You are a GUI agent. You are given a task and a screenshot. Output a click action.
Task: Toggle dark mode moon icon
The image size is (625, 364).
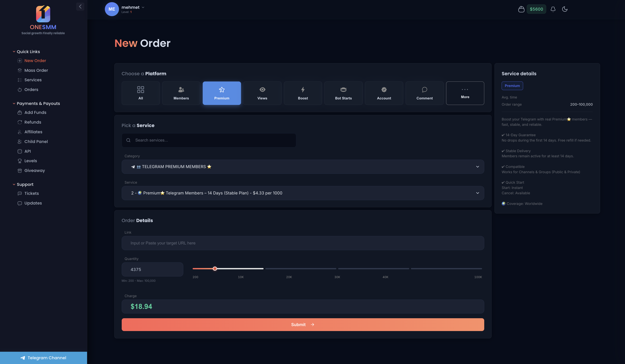pos(565,9)
